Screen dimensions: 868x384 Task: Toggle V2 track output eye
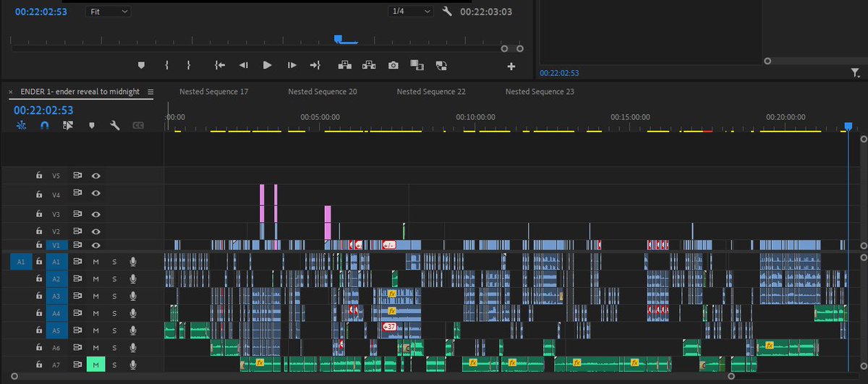[95, 231]
